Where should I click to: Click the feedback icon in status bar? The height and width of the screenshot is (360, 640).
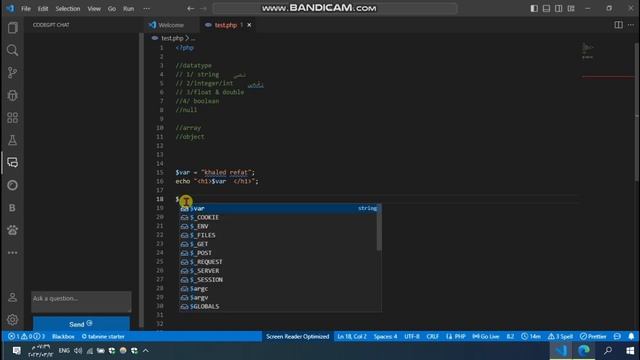click(617, 336)
